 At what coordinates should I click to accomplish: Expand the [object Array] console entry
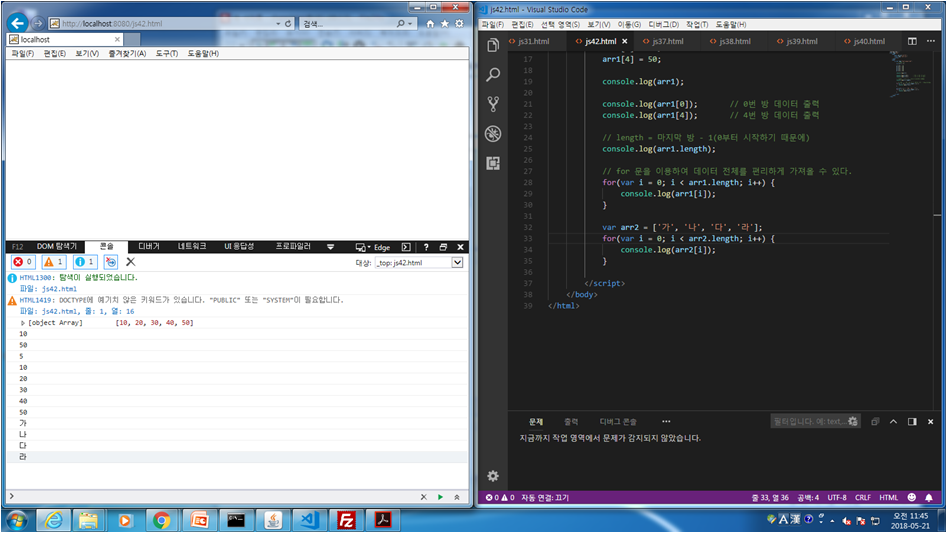[23, 323]
